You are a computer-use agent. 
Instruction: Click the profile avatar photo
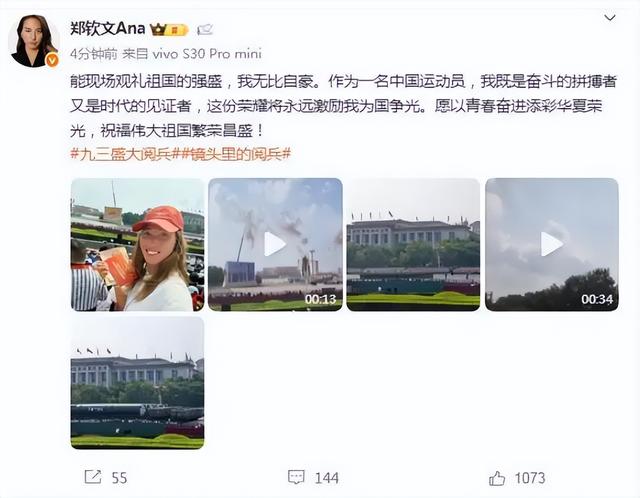click(33, 41)
